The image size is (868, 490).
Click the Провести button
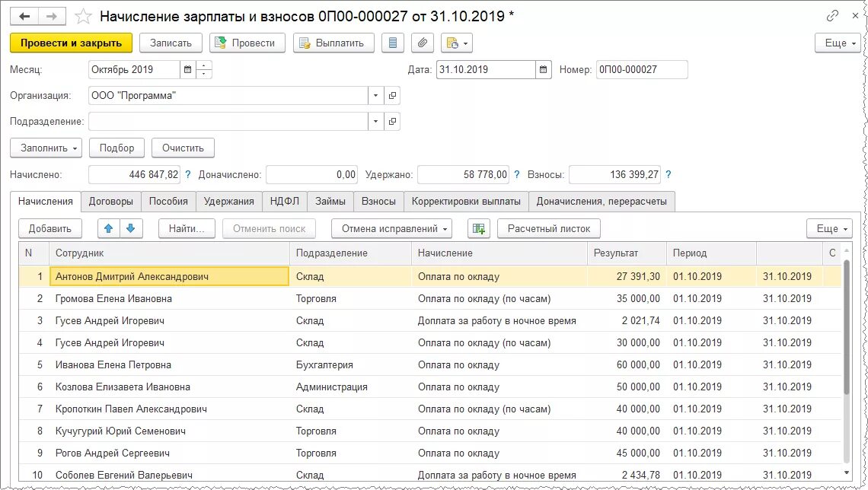pos(247,43)
